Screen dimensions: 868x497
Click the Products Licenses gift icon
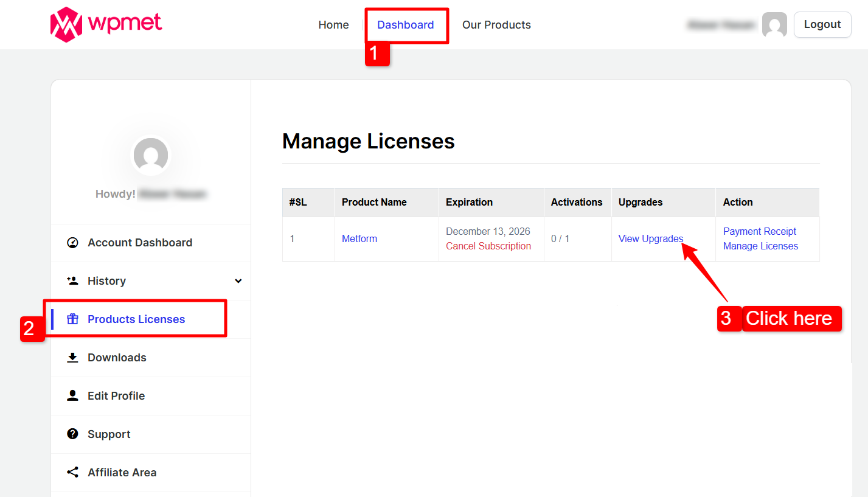(72, 319)
